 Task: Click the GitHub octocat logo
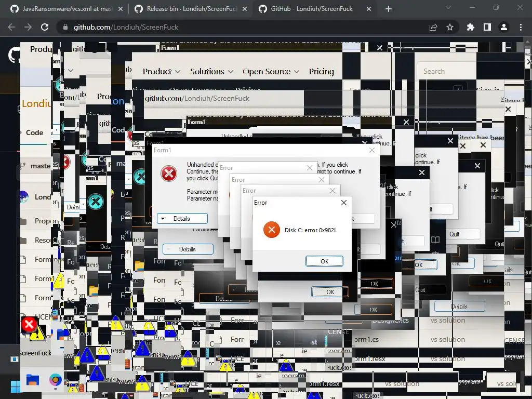14,54
